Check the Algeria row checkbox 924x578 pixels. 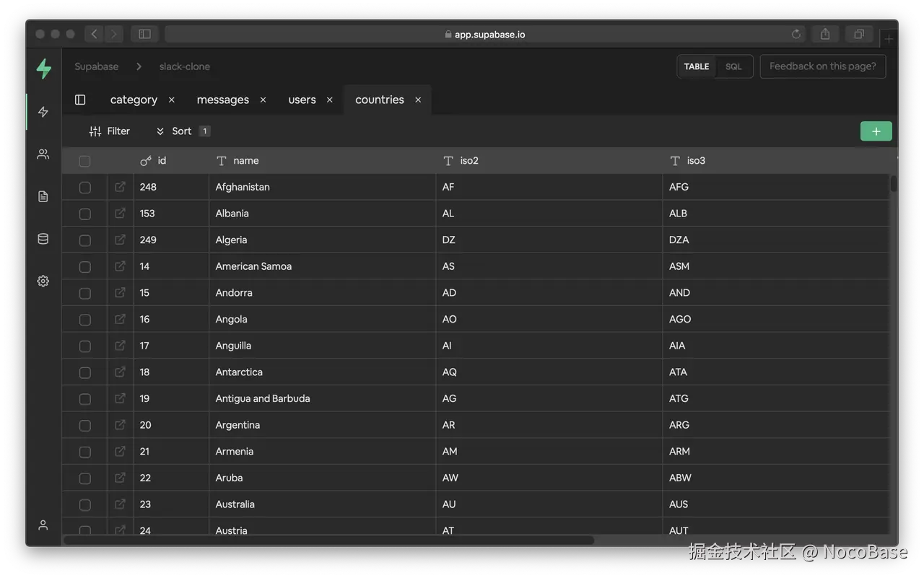(x=84, y=240)
